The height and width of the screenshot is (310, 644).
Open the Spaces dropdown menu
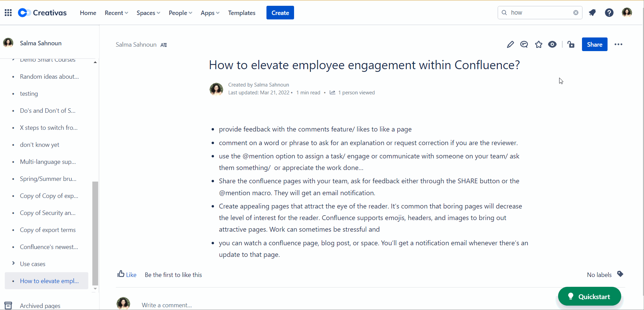[148, 13]
